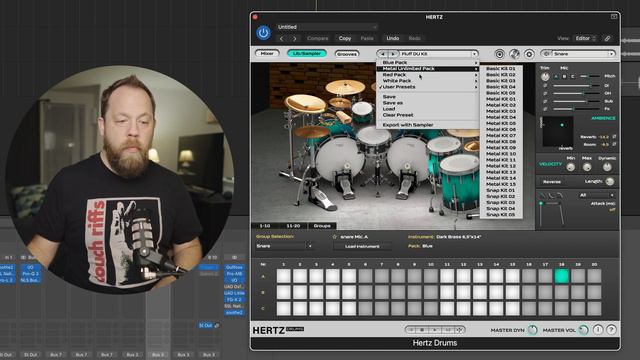The height and width of the screenshot is (360, 640).
Task: Click the Master Vol knob
Action: (x=583, y=330)
